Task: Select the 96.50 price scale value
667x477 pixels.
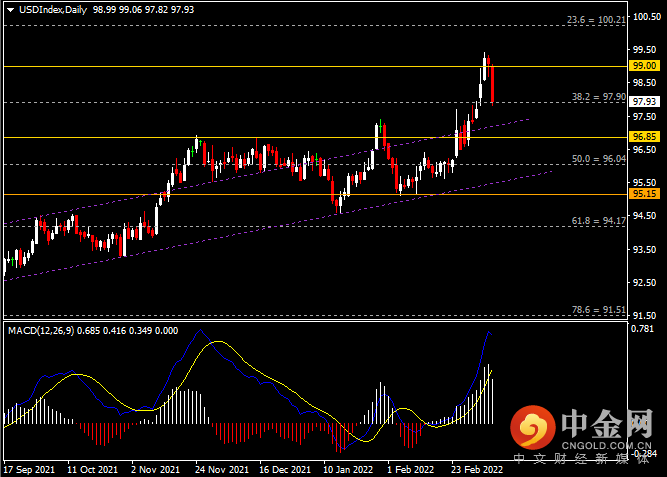Action: 644,149
